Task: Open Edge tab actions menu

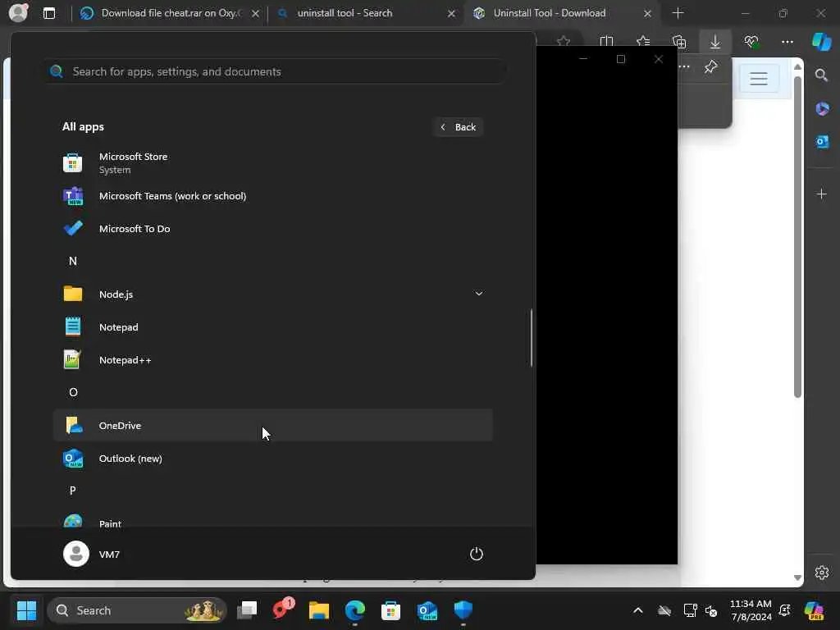Action: click(48, 13)
